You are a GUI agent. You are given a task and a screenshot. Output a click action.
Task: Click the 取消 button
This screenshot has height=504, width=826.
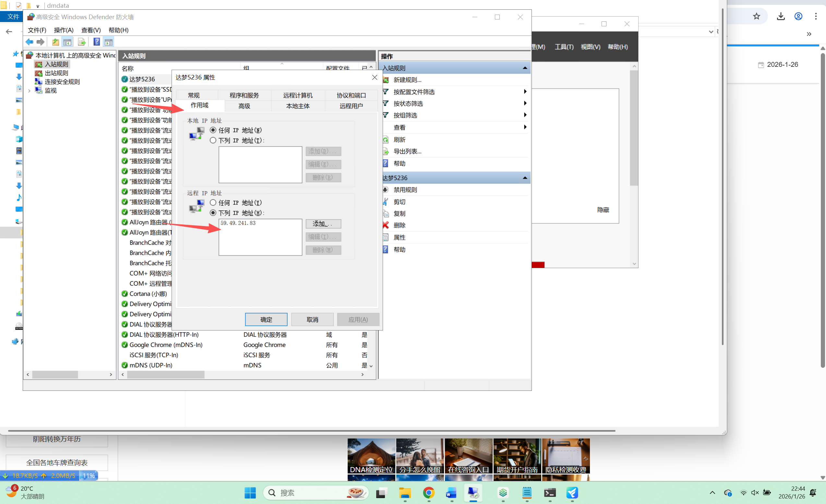pos(312,319)
